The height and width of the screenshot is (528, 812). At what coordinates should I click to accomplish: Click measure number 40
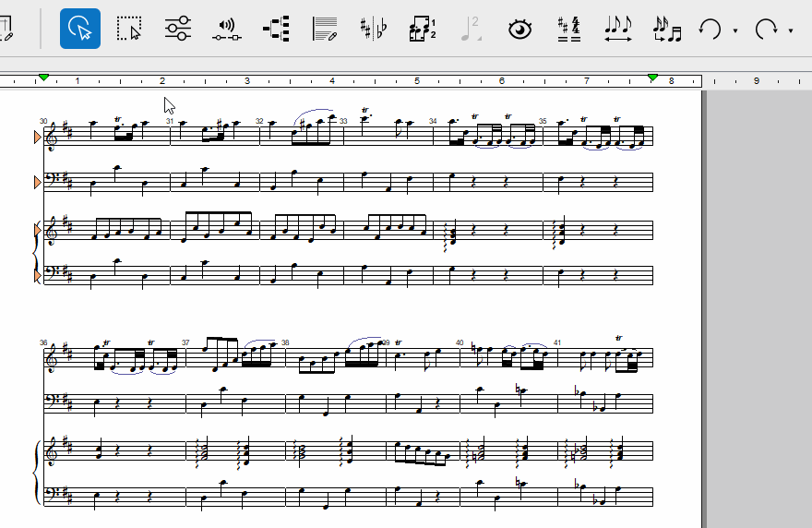click(x=460, y=343)
